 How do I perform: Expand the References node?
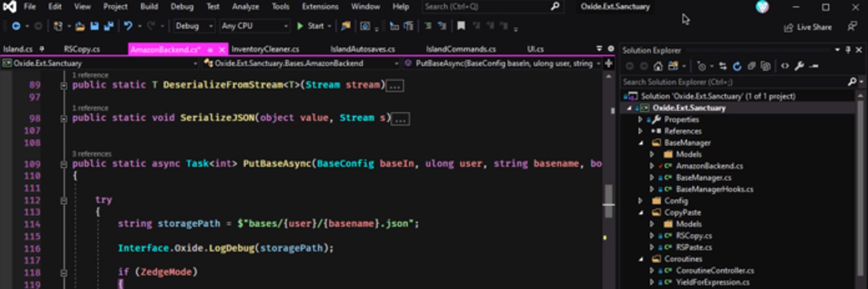coord(640,131)
